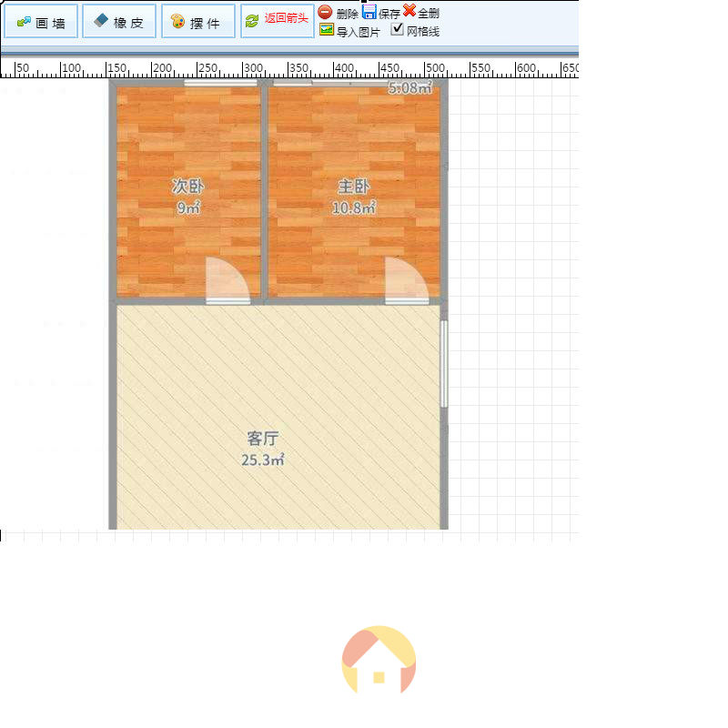Click the 9㎡ area label
Image resolution: width=728 pixels, height=728 pixels.
click(188, 207)
